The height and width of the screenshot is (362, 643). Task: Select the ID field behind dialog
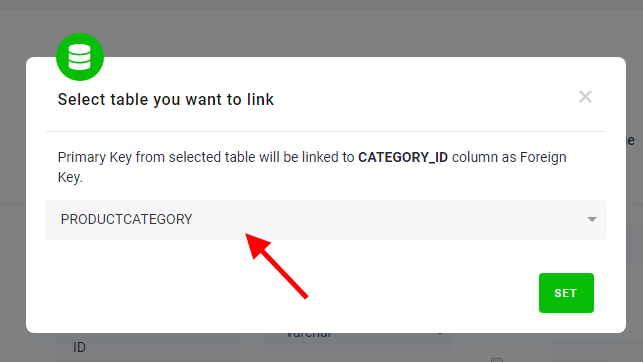[79, 348]
